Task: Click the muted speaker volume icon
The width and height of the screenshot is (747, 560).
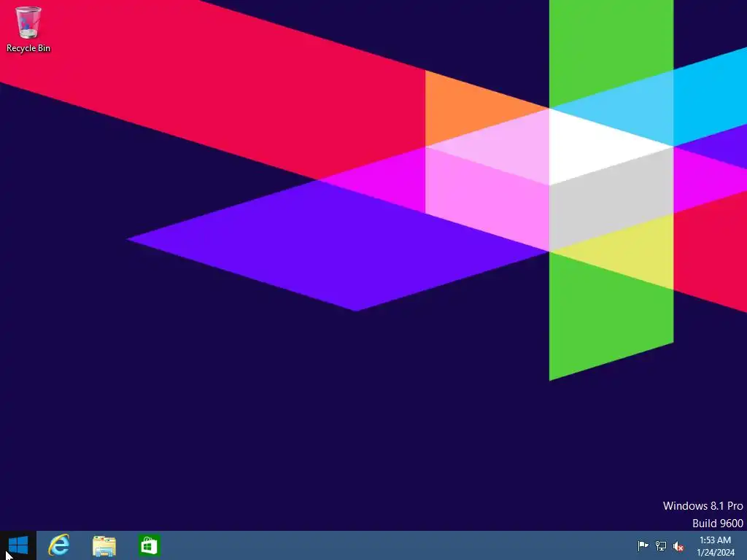Action: tap(678, 546)
